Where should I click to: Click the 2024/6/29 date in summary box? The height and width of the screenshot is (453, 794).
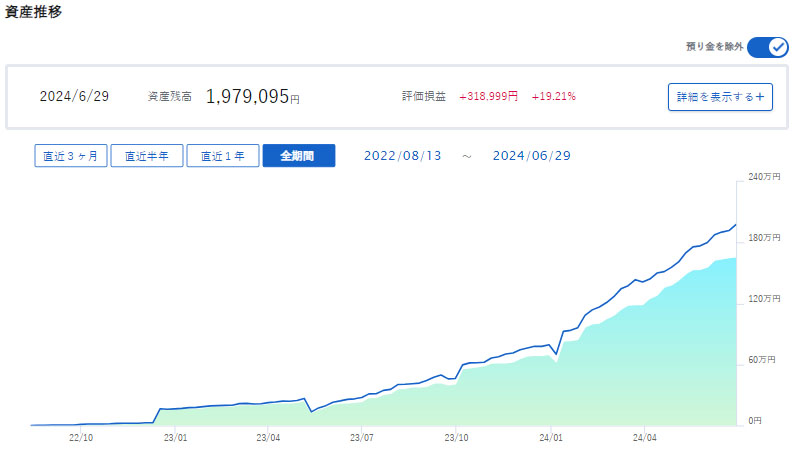pos(74,97)
